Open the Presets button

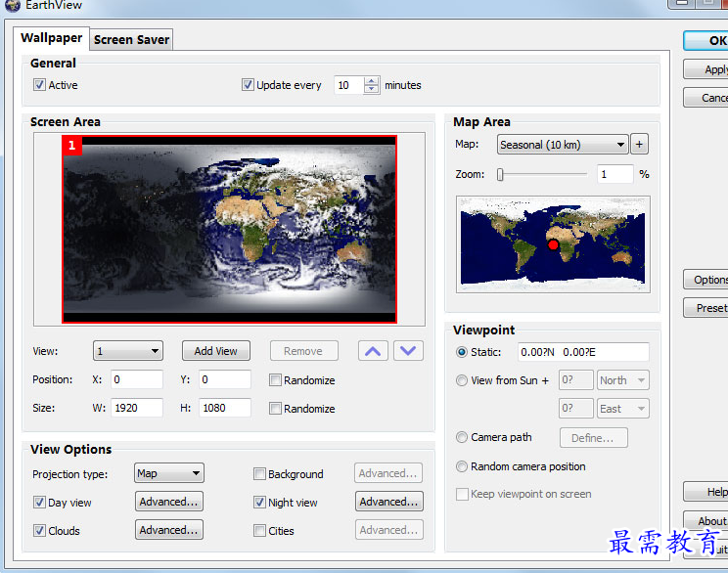[705, 308]
